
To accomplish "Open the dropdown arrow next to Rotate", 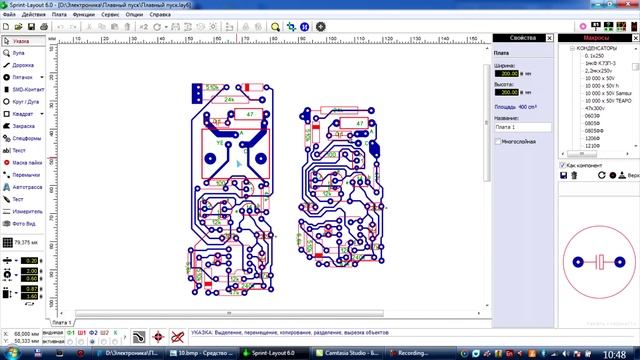I will tap(166, 27).
